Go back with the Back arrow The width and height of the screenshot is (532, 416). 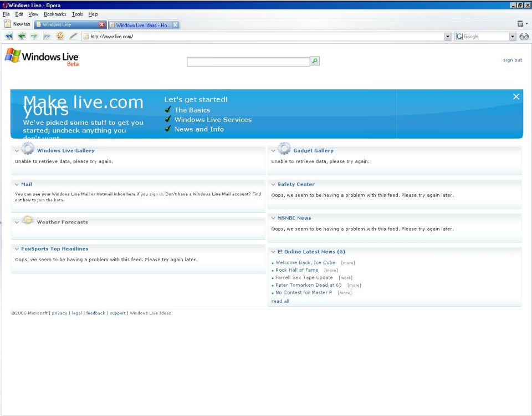point(22,36)
